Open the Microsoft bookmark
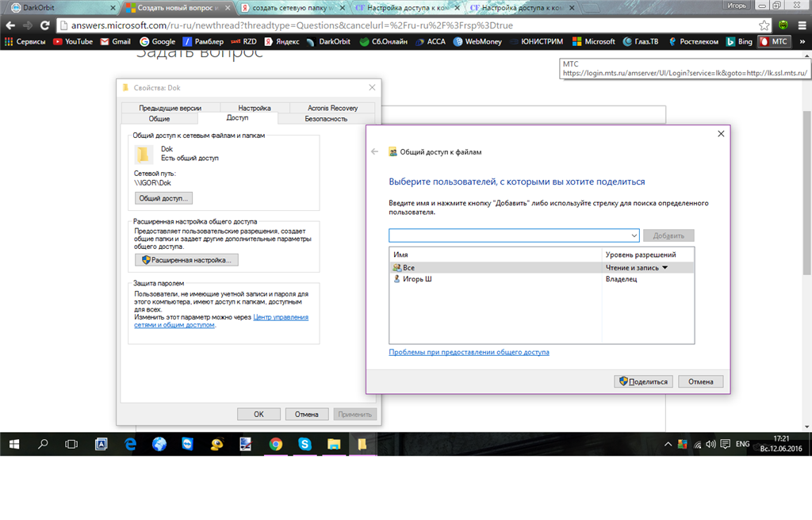Image resolution: width=812 pixels, height=520 pixels. (x=593, y=41)
